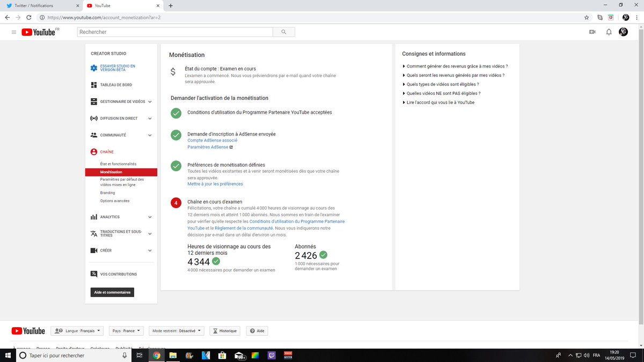
Task: Open the Compte AdSense associé link
Action: (x=212, y=141)
